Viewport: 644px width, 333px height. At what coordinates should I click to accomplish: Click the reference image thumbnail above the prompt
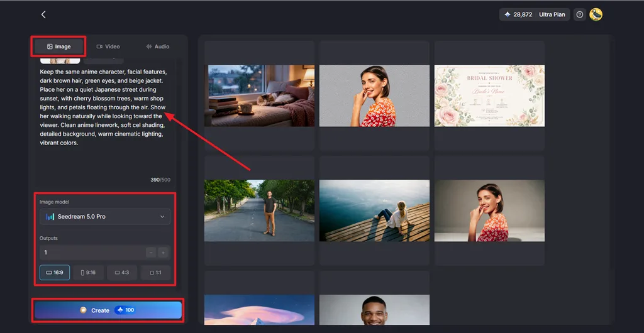click(x=60, y=61)
